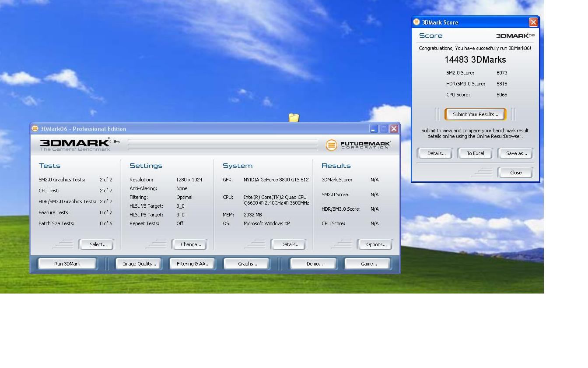
Task: Click the HDR/SM3.0 Graphics Tests label
Action: [x=67, y=202]
